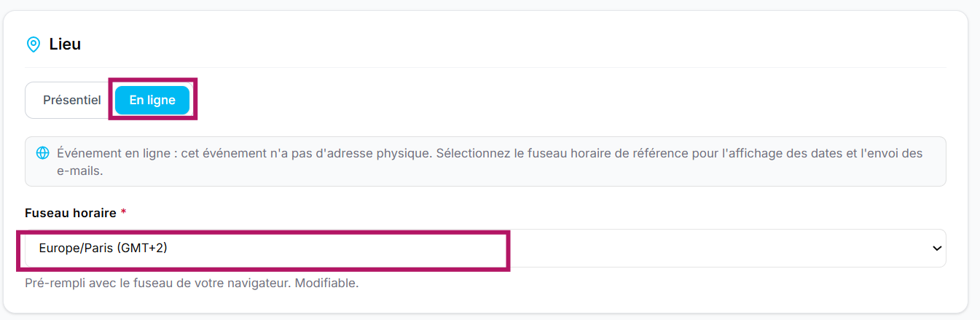Click the Europe/Paris (GMT+2) selected value

click(x=103, y=249)
